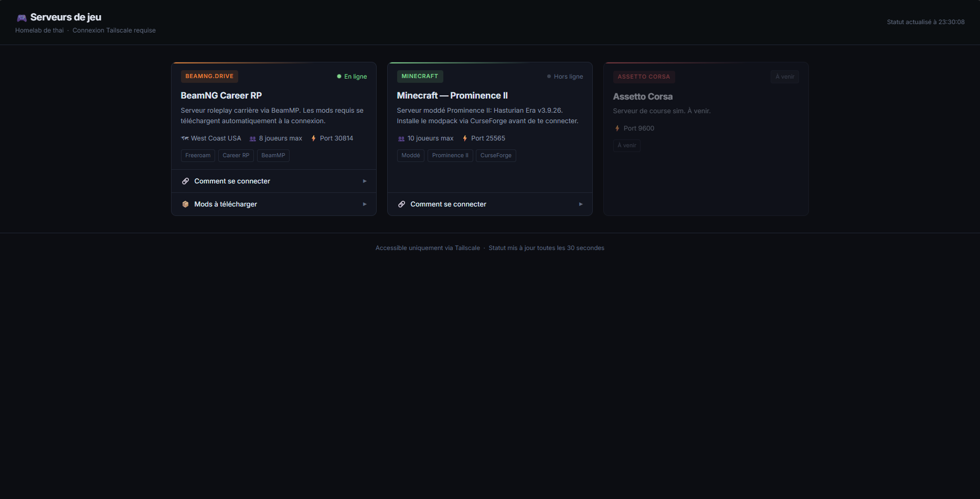This screenshot has width=980, height=499.
Task: Expand Minecraft Comment se connecter arrow
Action: (x=581, y=204)
